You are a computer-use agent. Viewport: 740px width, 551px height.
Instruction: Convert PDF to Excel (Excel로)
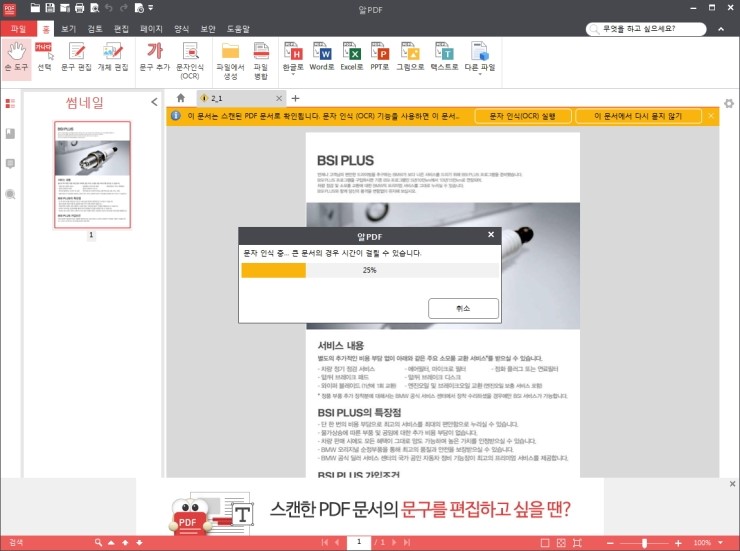pyautogui.click(x=352, y=58)
